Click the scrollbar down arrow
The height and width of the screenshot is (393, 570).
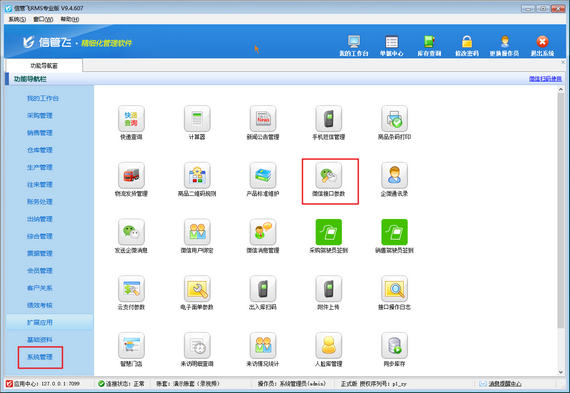[561, 372]
